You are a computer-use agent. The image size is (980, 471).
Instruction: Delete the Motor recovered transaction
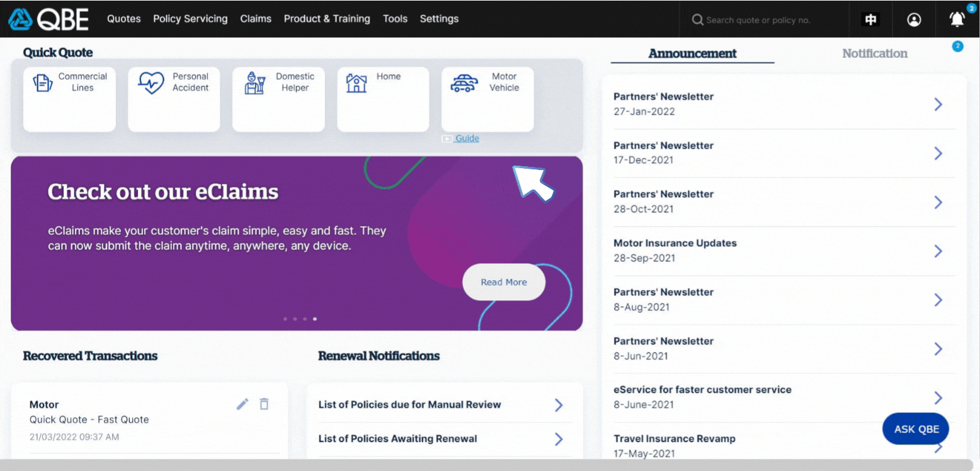[x=264, y=404]
